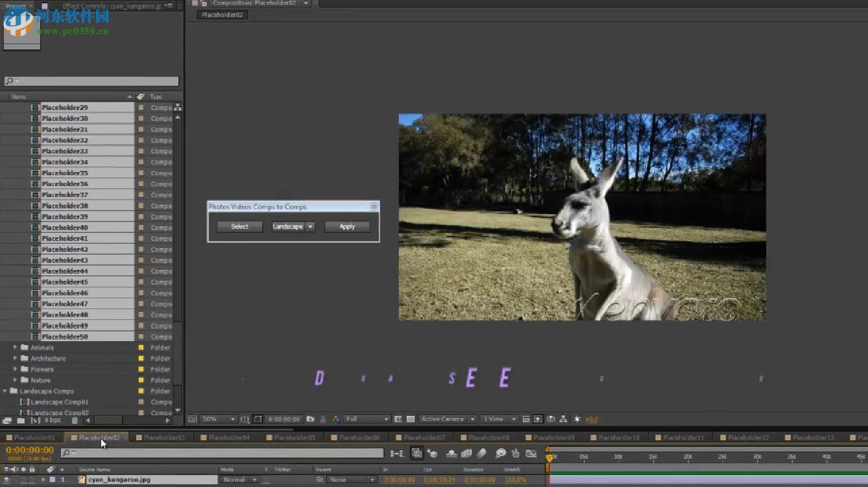Open the Active Camera view dropdown
The image size is (868, 487).
pos(448,419)
